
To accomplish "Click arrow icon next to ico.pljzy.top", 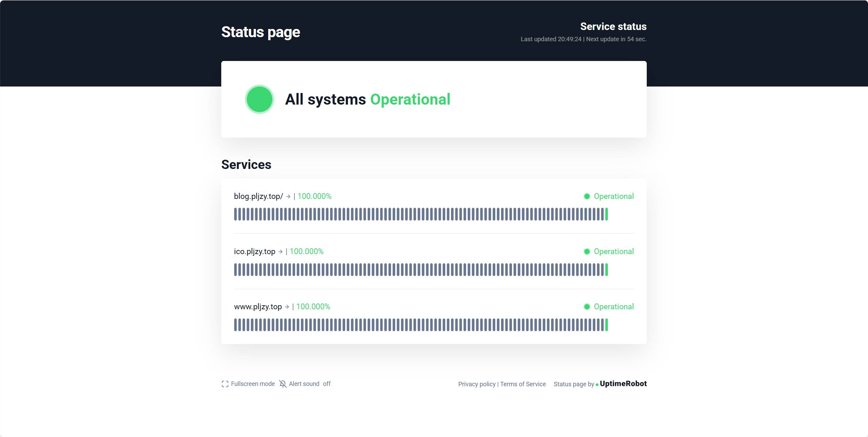I will tap(280, 252).
